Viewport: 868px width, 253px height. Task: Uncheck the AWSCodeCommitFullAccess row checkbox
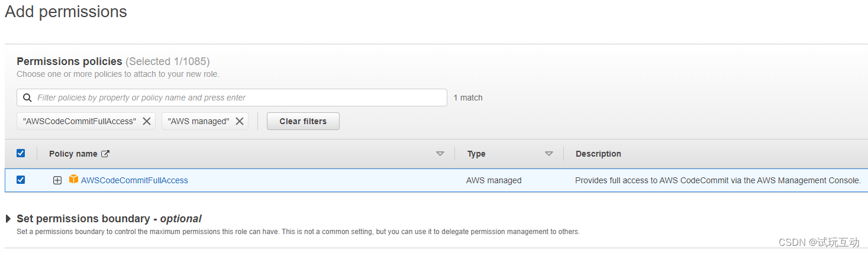21,180
